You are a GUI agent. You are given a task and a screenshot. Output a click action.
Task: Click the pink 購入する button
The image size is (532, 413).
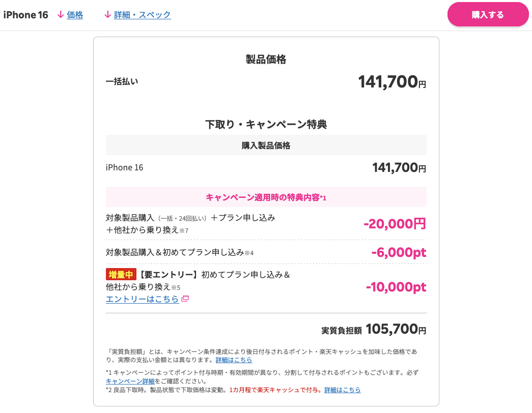coord(488,14)
